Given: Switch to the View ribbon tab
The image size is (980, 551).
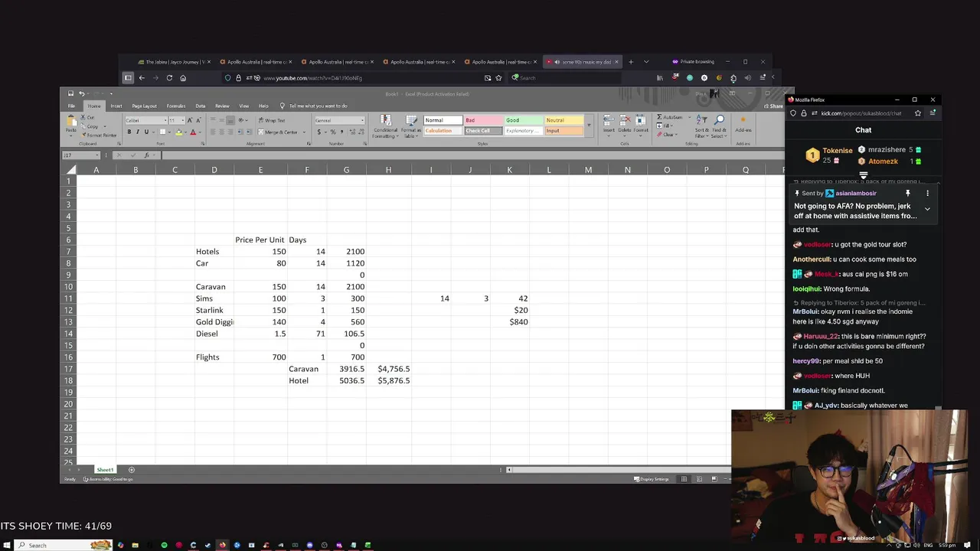Looking at the screenshot, I should pos(243,106).
